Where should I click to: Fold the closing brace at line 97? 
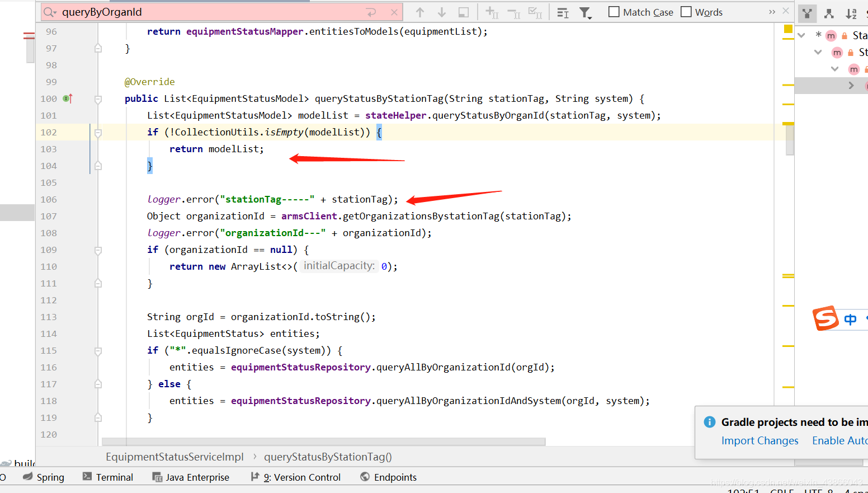(98, 49)
